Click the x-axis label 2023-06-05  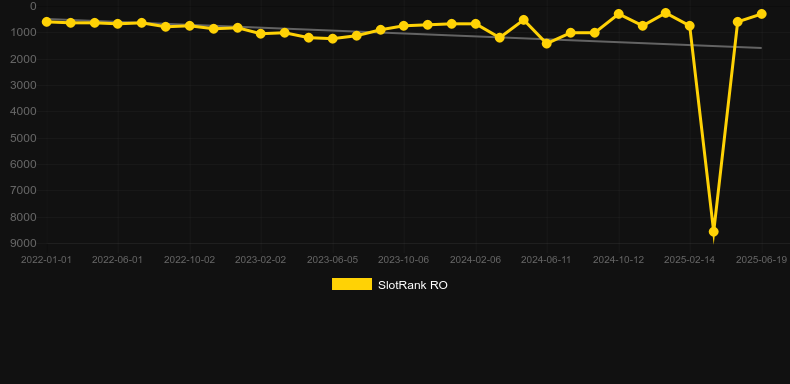click(333, 260)
